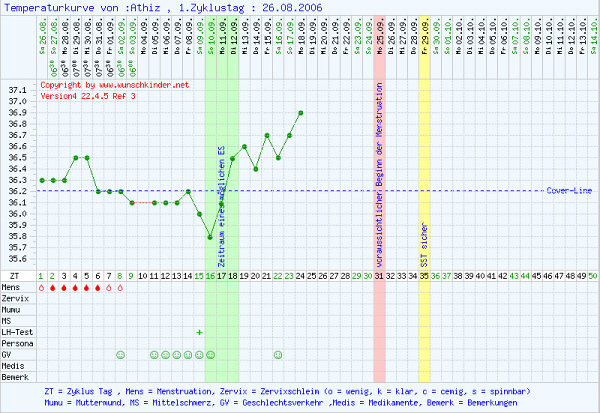The width and height of the screenshot is (600, 413).
Task: Select the lowest temperature point at 35.8
Action: coord(210,237)
